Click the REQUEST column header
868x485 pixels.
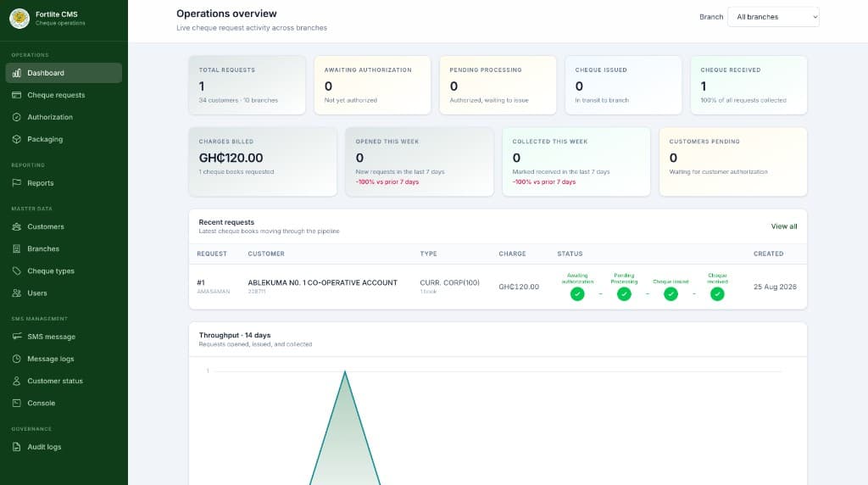coord(212,254)
